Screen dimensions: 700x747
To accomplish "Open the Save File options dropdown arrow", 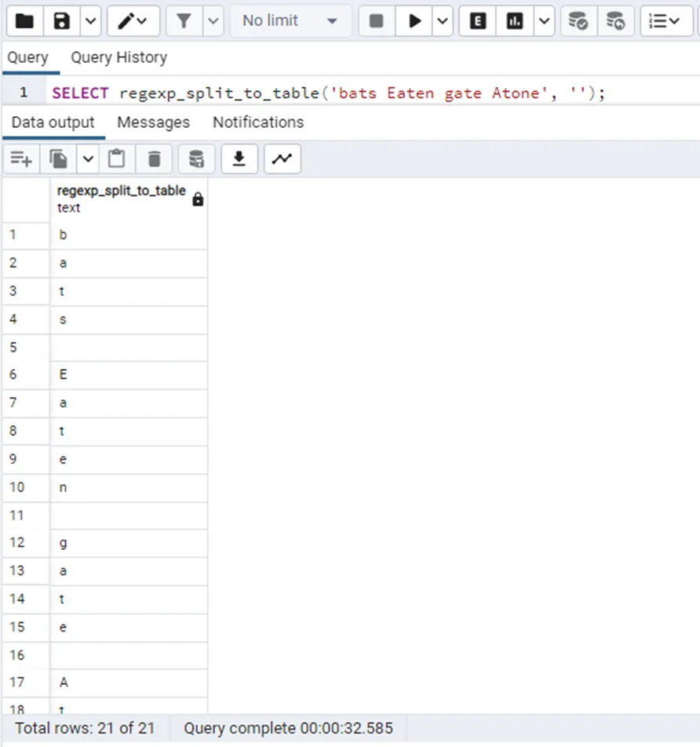I will pos(90,21).
